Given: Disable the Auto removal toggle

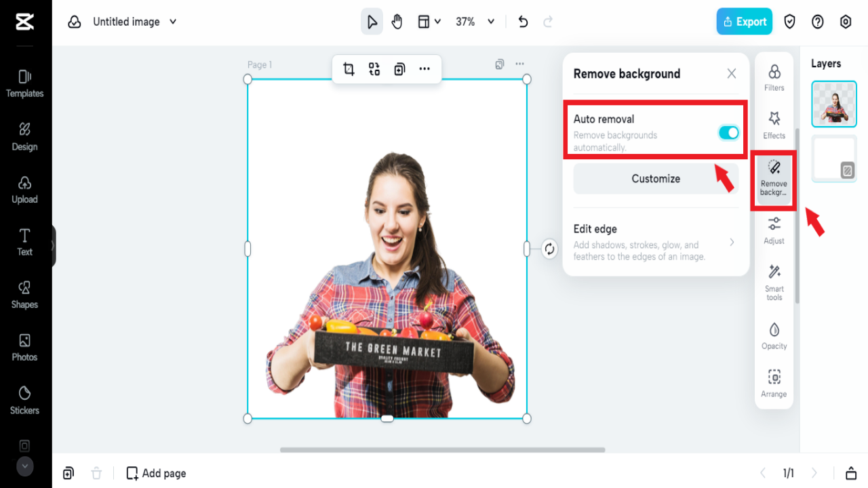Looking at the screenshot, I should coord(728,133).
